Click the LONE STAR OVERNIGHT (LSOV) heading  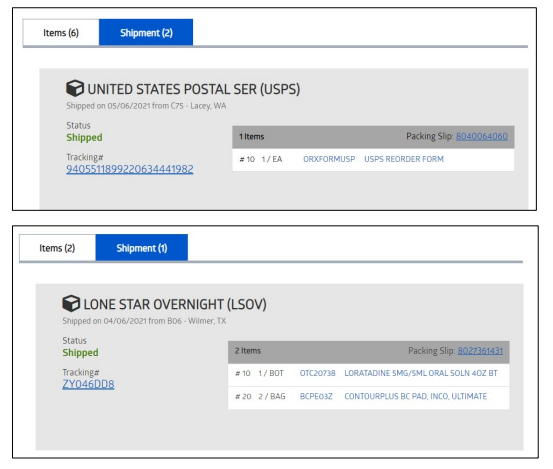click(175, 304)
